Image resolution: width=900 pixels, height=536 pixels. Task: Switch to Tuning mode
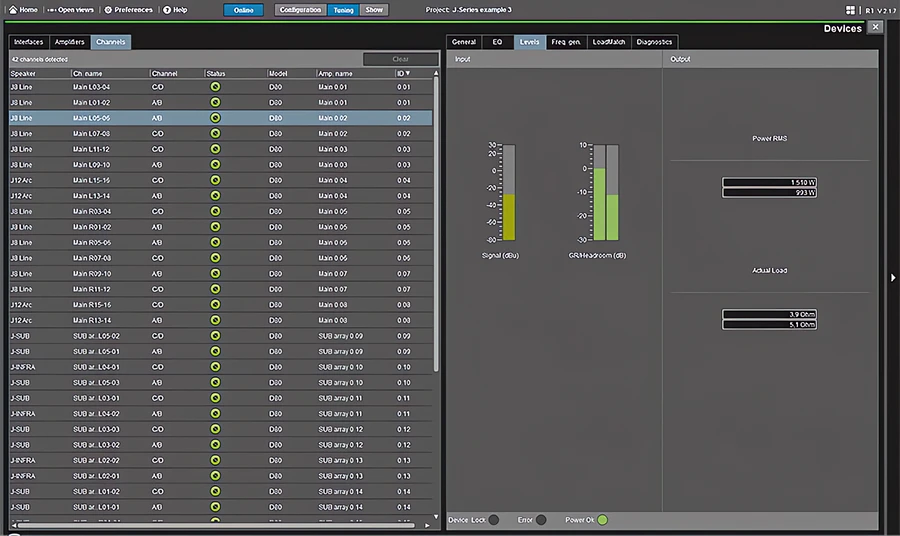point(343,10)
